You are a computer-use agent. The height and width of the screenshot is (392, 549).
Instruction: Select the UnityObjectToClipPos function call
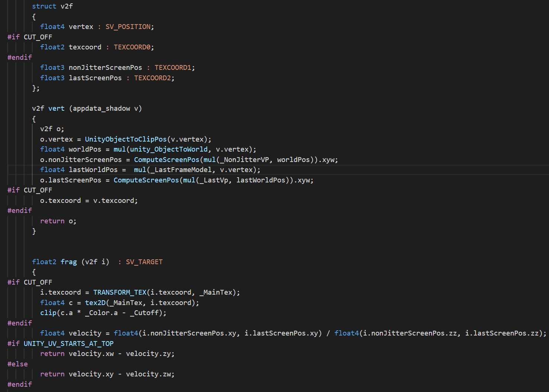click(x=125, y=139)
